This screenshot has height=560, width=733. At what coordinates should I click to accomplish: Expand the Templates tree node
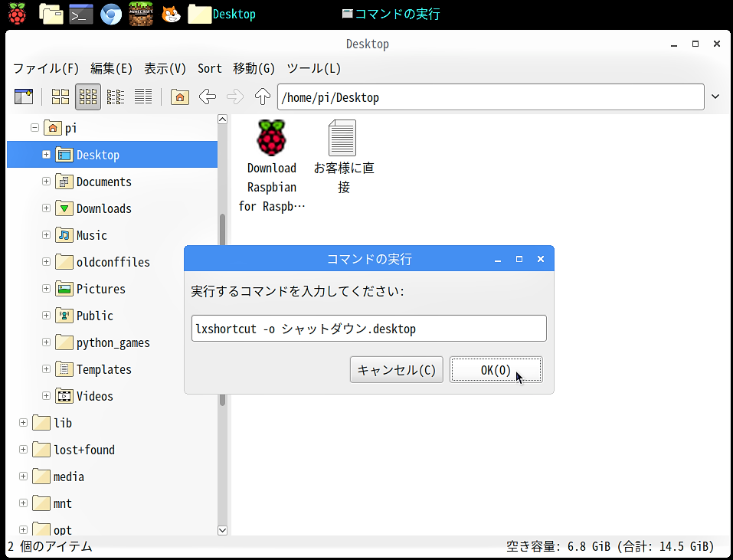point(46,368)
